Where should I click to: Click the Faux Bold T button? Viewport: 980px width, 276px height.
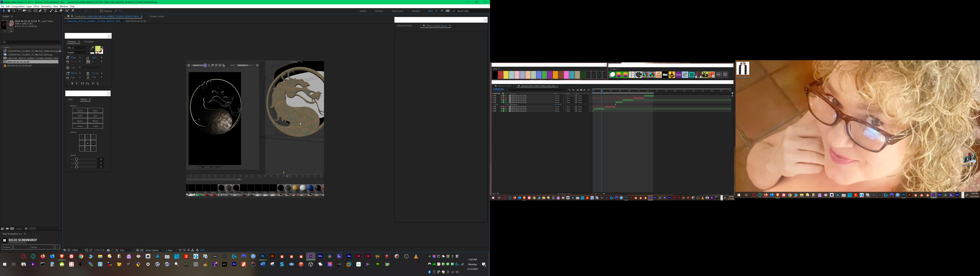[x=72, y=83]
